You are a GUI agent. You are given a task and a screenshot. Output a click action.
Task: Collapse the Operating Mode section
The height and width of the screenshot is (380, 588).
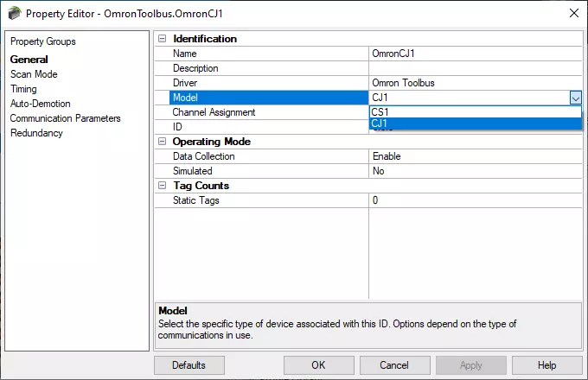[162, 142]
